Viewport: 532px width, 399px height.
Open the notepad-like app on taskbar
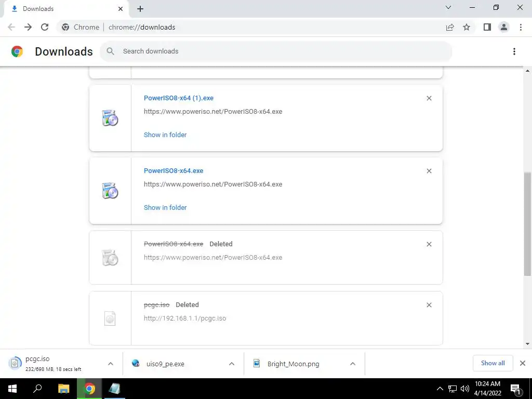(114, 389)
